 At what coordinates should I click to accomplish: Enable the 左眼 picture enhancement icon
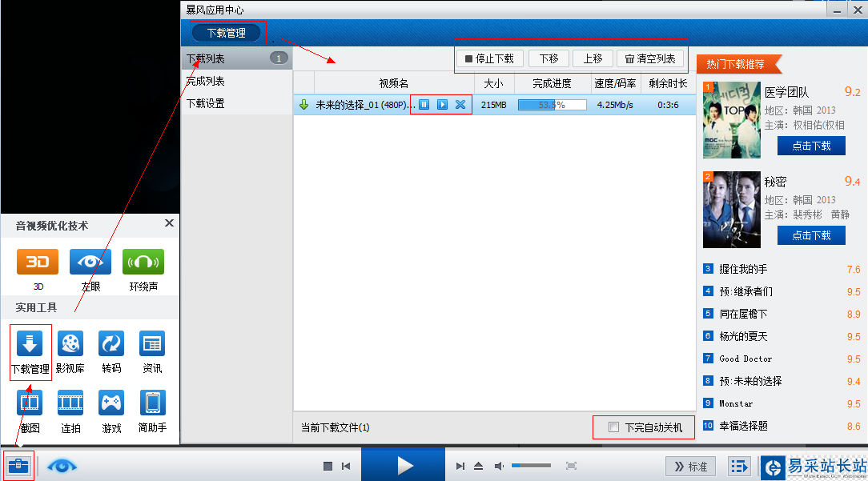click(90, 262)
